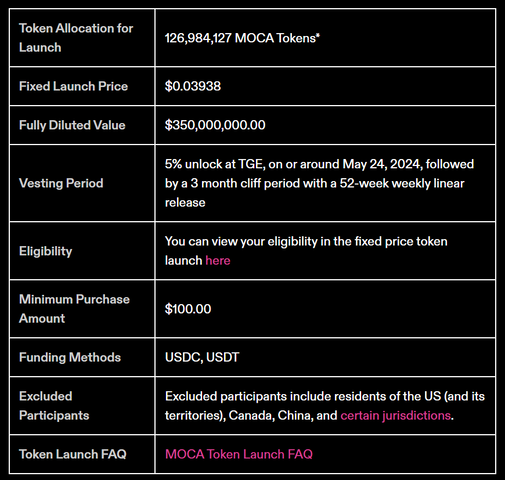This screenshot has width=505, height=480.
Task: Click the Funding Methods label
Action: pyautogui.click(x=70, y=357)
